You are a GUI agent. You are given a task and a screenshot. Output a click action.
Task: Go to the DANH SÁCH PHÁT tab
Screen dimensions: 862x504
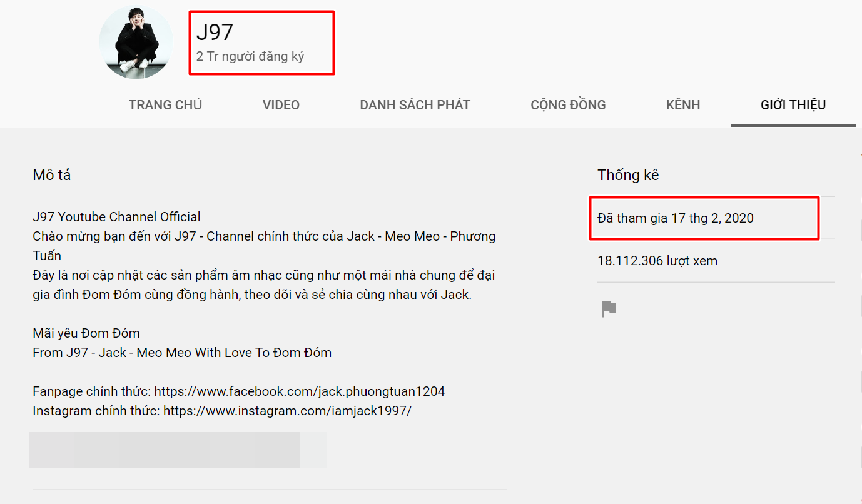point(415,105)
